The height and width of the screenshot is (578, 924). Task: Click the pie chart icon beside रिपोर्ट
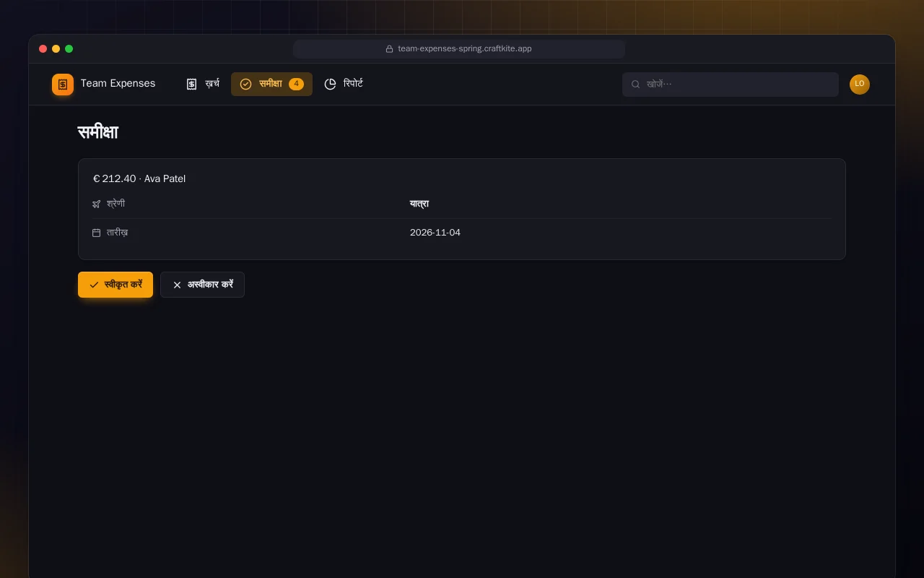pos(330,84)
